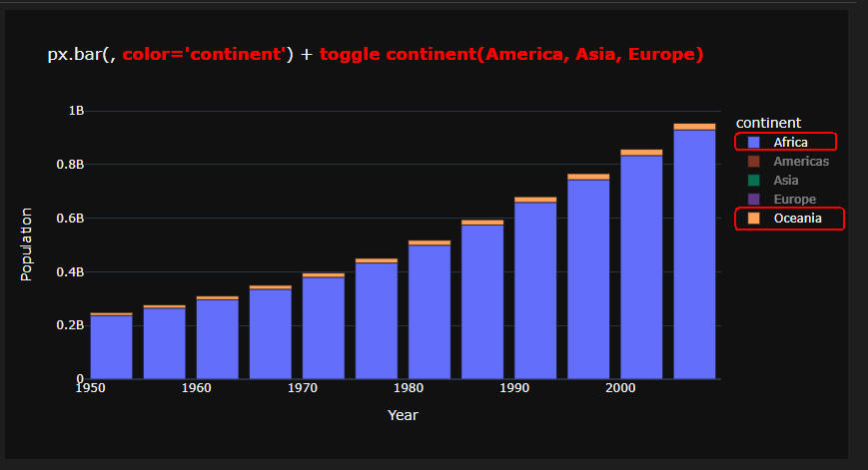
Task: Click the orange Oceania segment on last bar
Action: (694, 127)
